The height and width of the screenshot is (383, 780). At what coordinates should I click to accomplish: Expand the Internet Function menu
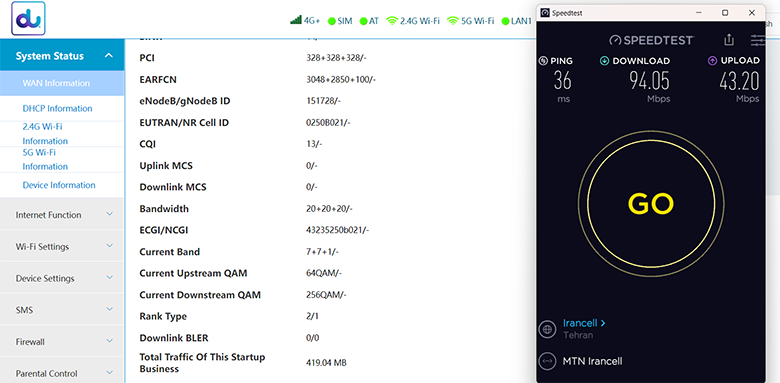62,215
